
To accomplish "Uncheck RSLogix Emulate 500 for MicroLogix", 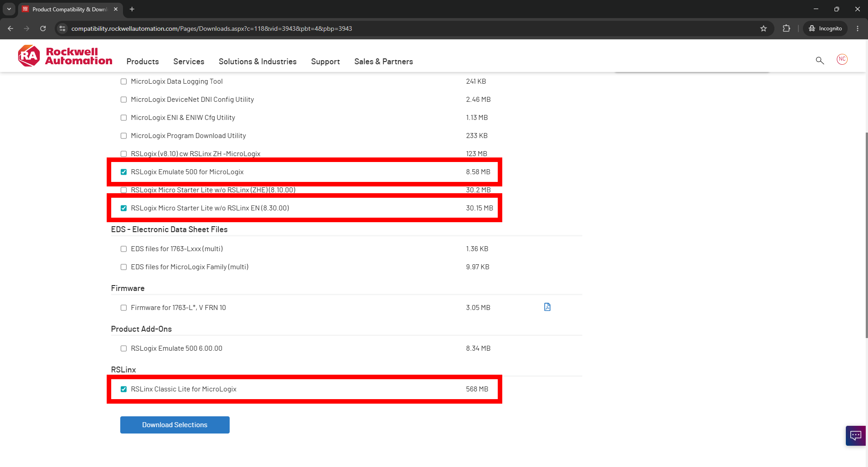I will (x=123, y=172).
